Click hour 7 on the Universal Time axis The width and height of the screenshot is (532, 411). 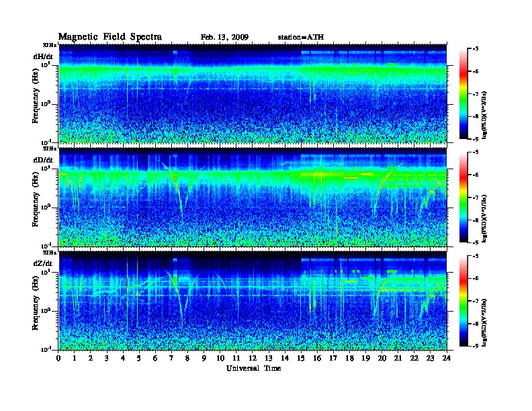click(x=171, y=358)
